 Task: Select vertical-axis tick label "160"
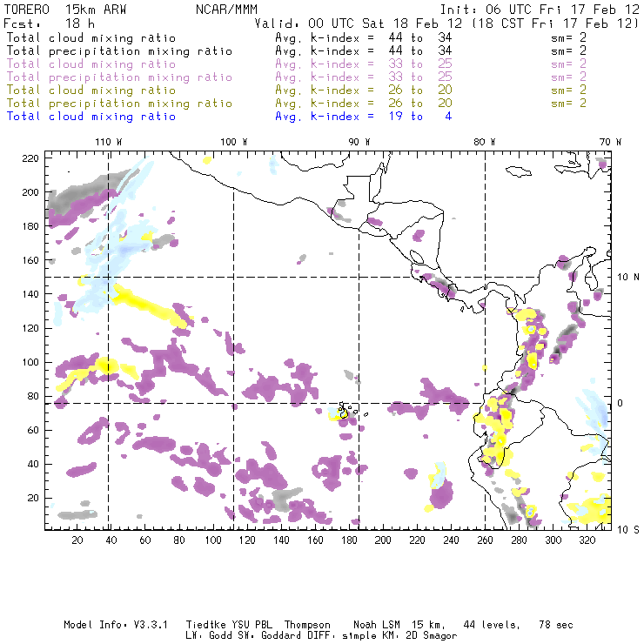click(30, 260)
